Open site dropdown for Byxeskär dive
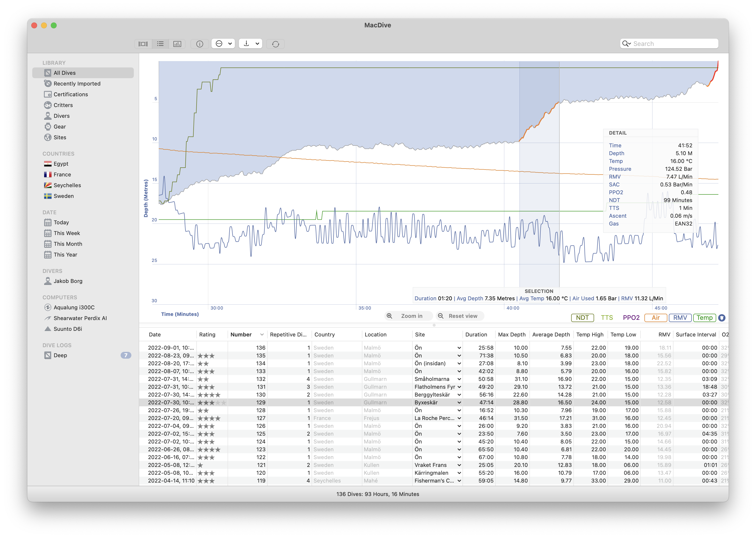The image size is (756, 538). pos(459,402)
